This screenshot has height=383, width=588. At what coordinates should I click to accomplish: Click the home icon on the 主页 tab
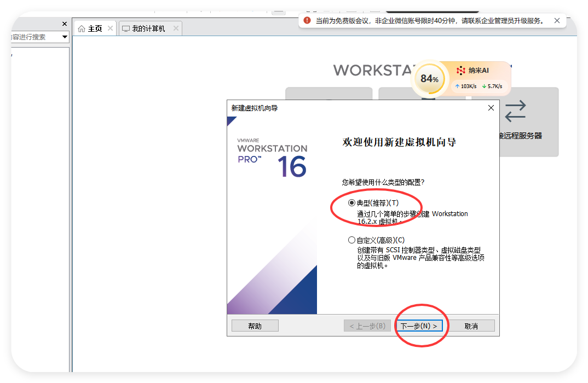[82, 28]
